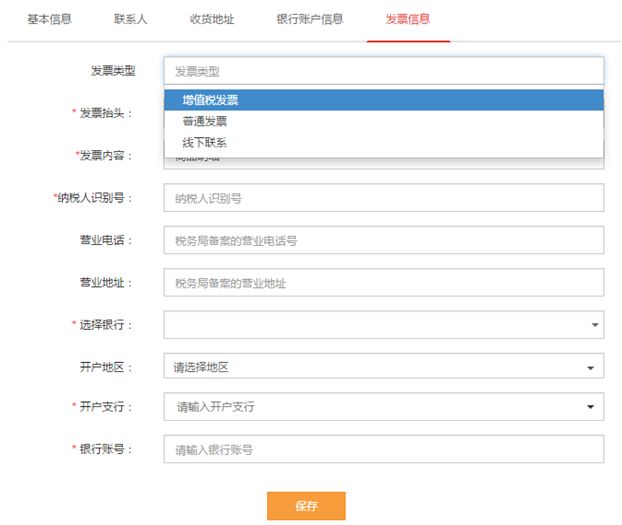Click the 发票内容 field label
This screenshot has width=622, height=525.
pos(104,155)
